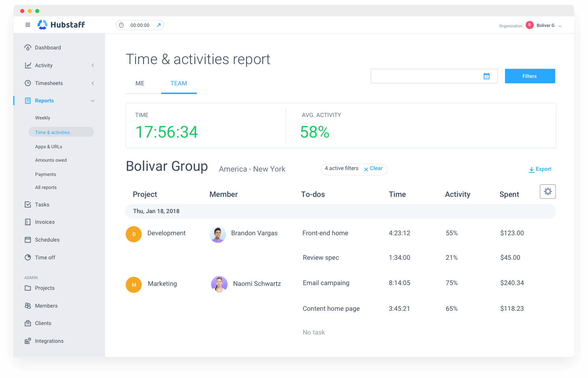Click the Tasks sidebar icon
This screenshot has height=378, width=588.
28,204
